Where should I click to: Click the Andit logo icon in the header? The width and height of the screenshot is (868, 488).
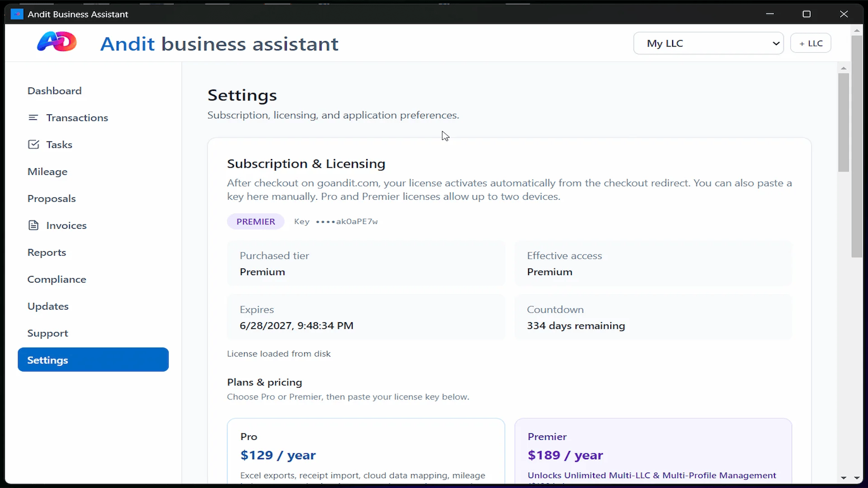tap(57, 42)
